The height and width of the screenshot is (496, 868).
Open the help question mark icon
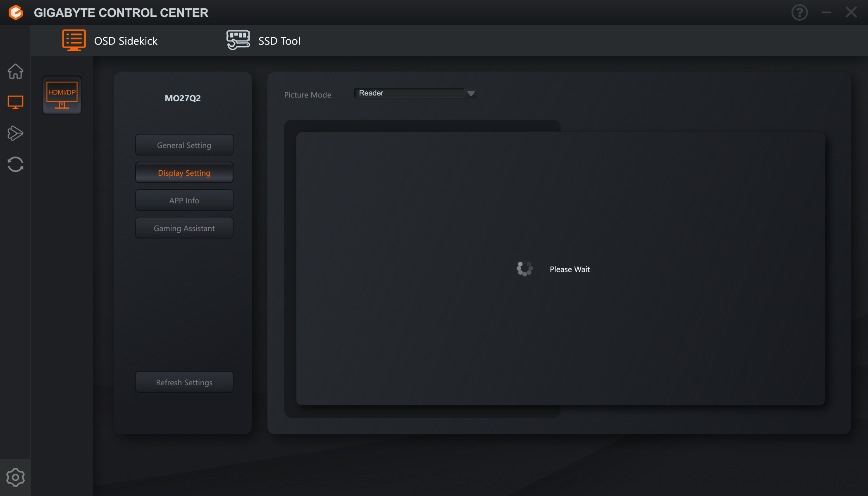coord(799,12)
